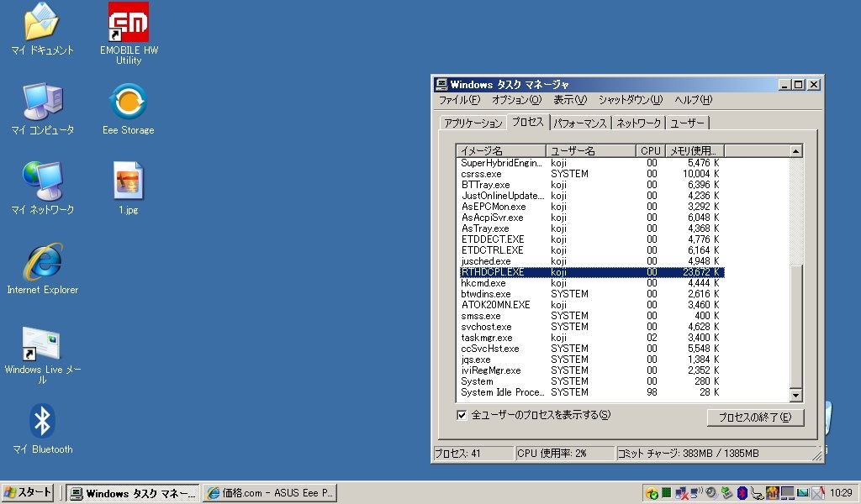
Task: Click the process list scroll up arrow
Action: tap(795, 151)
